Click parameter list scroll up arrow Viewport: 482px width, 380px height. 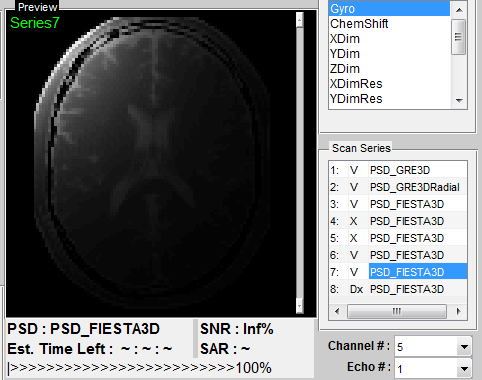(x=459, y=10)
